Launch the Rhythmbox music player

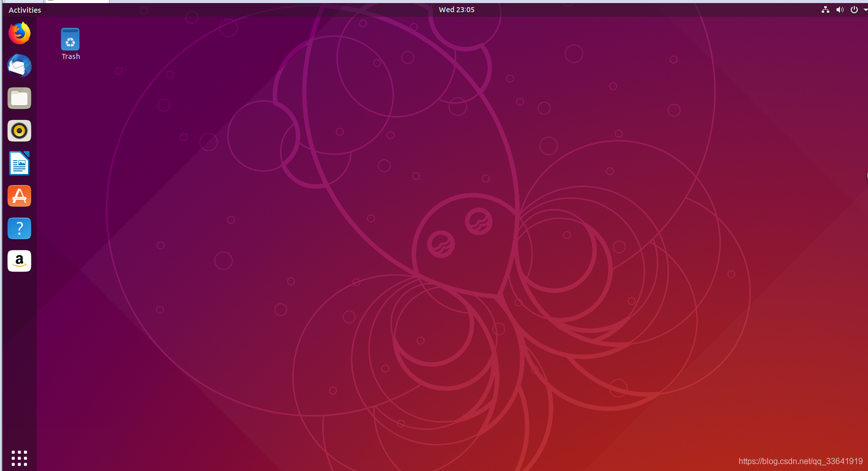[19, 131]
